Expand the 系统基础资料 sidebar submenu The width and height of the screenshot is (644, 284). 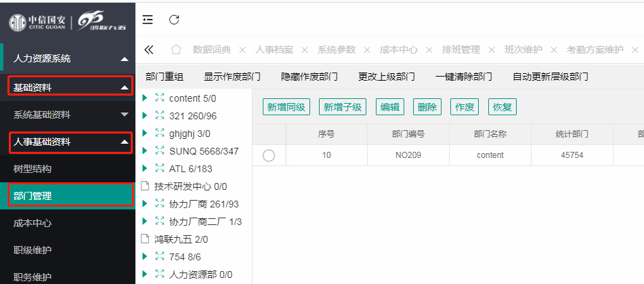(x=68, y=115)
